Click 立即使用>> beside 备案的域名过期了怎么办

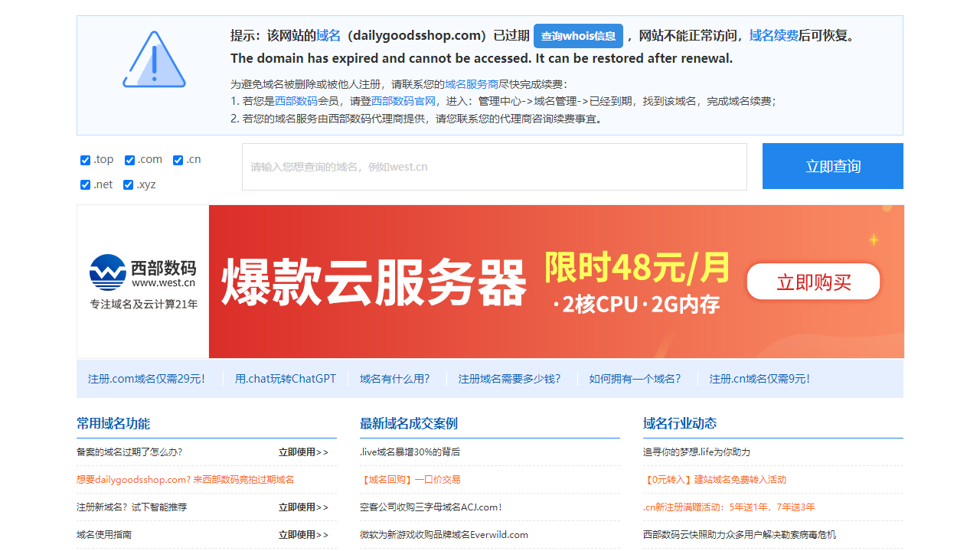click(x=303, y=452)
